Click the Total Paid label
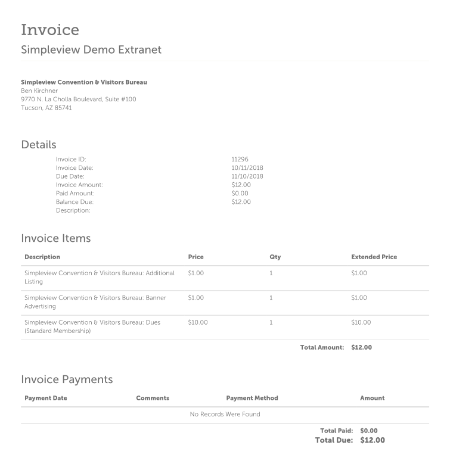 336,431
